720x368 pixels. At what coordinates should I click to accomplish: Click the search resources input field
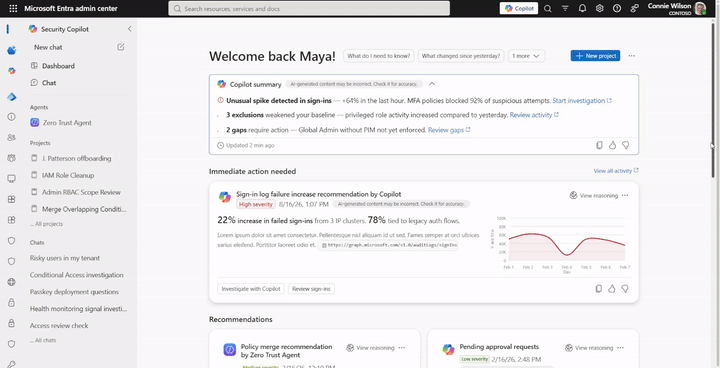(309, 8)
